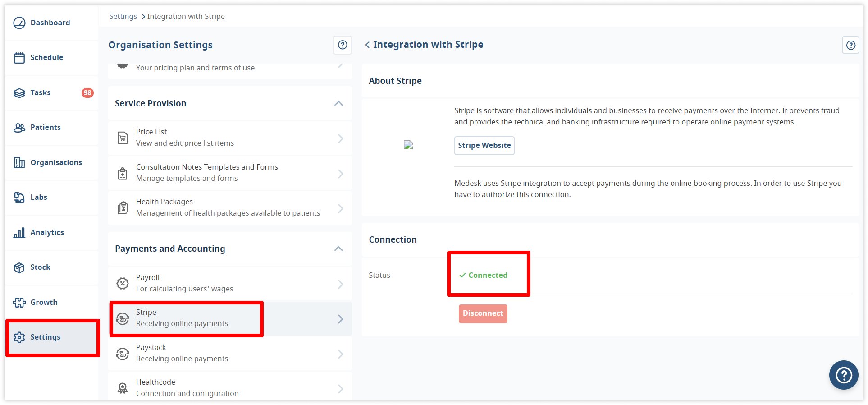Click the Tasks stack icon
Screen dimensions: 868x405
coord(19,93)
